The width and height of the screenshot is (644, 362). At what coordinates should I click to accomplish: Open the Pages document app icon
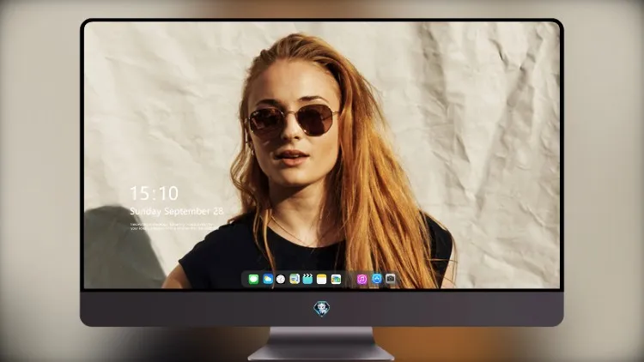pos(295,280)
